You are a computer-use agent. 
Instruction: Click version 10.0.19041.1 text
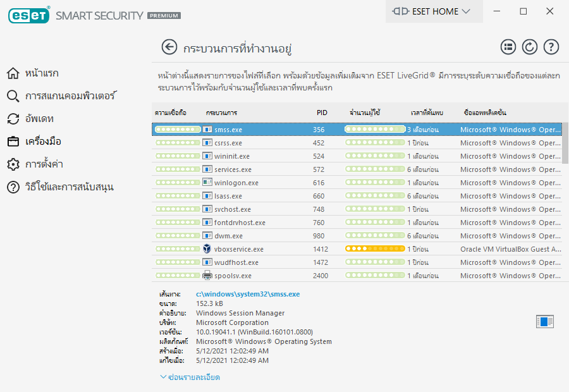point(254,332)
